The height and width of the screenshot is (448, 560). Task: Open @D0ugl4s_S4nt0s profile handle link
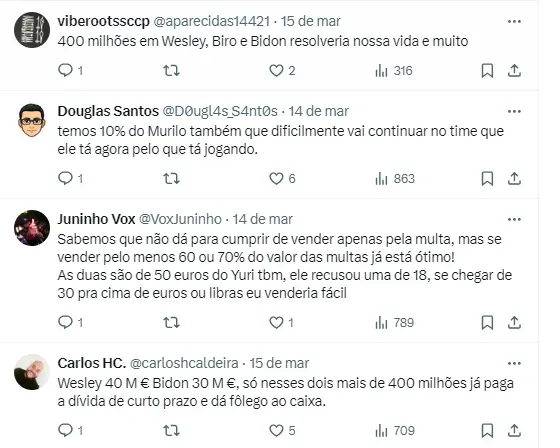pos(220,111)
